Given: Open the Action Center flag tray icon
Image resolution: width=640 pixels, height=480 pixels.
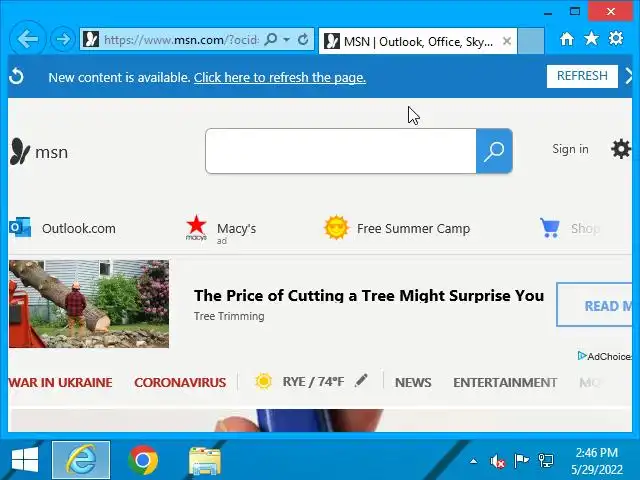Looking at the screenshot, I should 521,460.
